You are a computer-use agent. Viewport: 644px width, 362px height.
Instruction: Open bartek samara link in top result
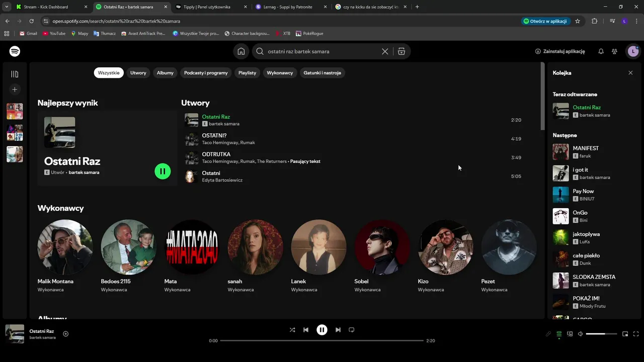click(84, 172)
